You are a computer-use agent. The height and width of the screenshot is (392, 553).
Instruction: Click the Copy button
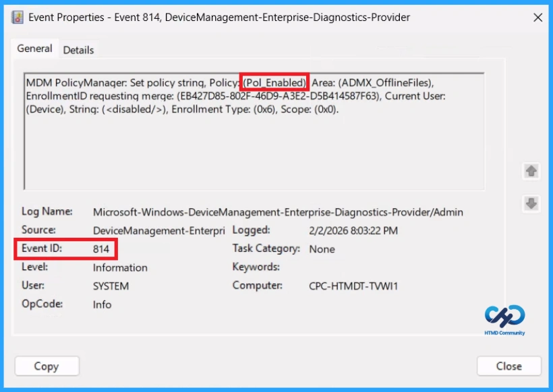pyautogui.click(x=46, y=366)
